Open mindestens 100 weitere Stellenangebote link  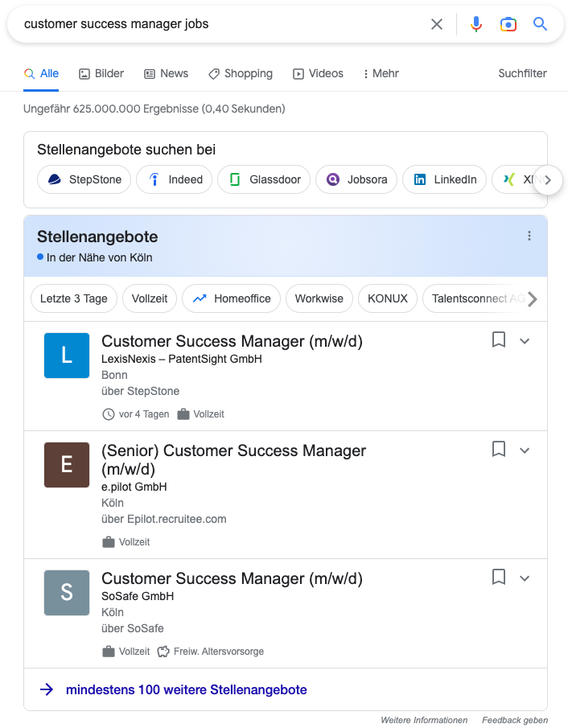pyautogui.click(x=186, y=690)
